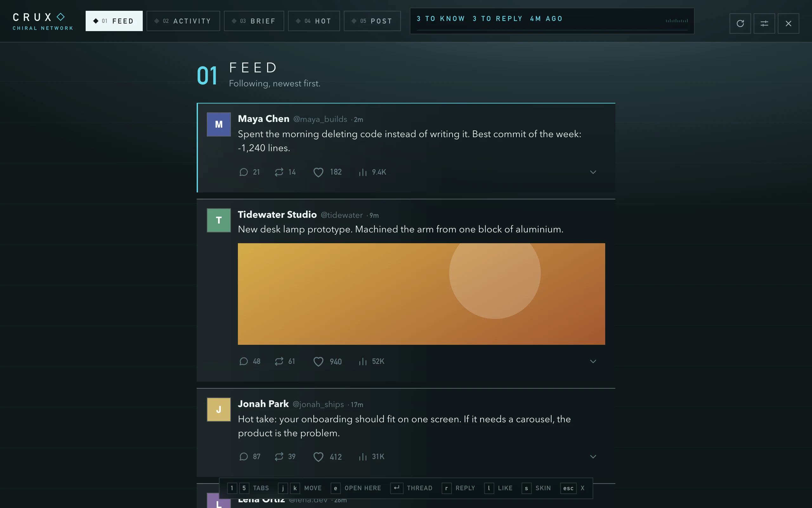Image resolution: width=812 pixels, height=508 pixels.
Task: Click Tidewater Studio's T avatar
Action: [219, 220]
